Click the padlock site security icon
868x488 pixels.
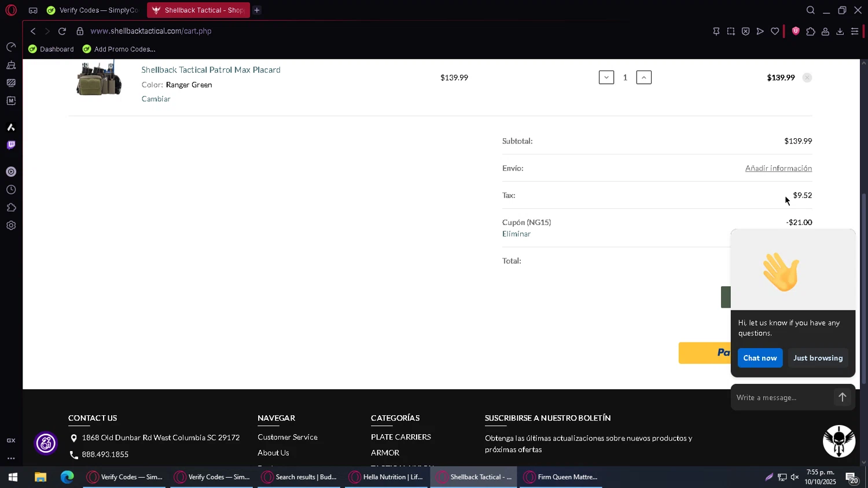click(x=80, y=31)
